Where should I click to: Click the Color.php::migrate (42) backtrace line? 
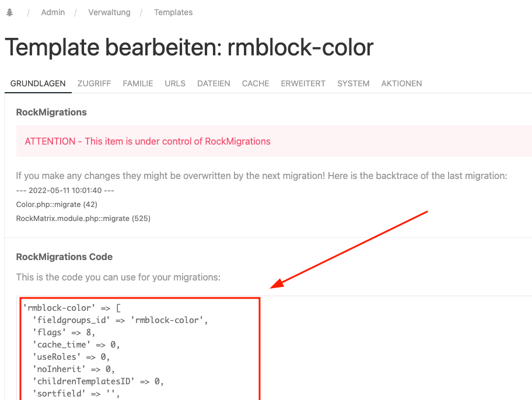[57, 205]
